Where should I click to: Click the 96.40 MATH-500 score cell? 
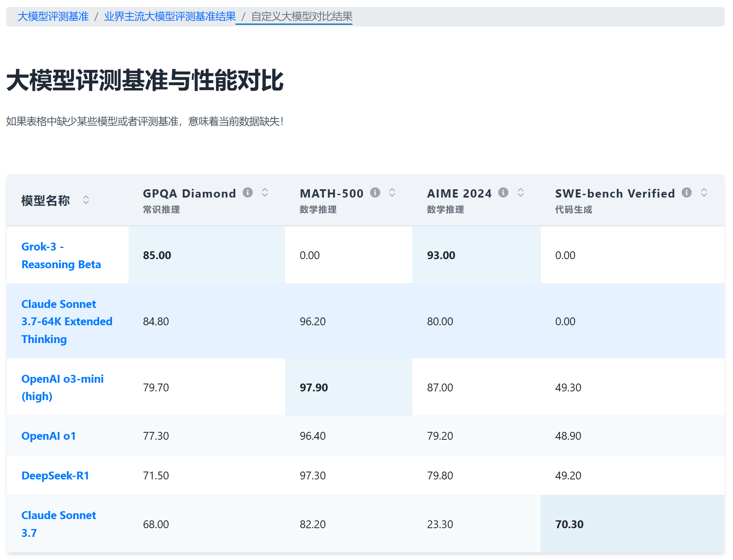coord(349,436)
